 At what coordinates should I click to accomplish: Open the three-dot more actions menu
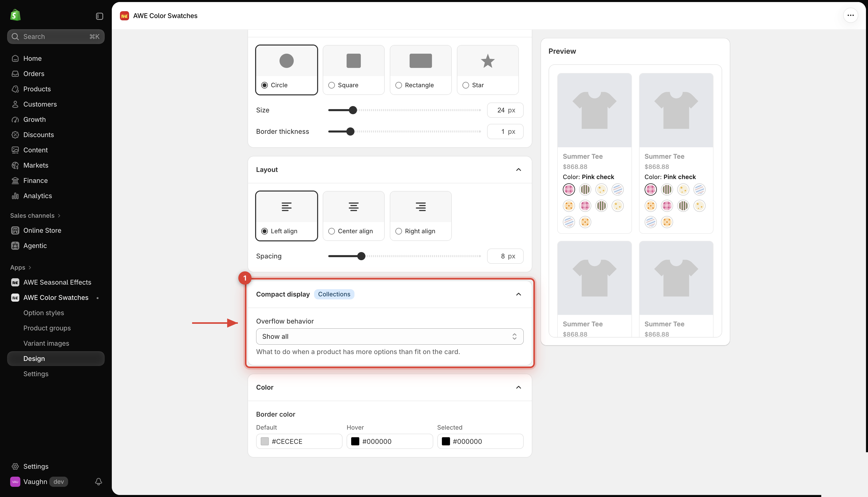click(850, 15)
